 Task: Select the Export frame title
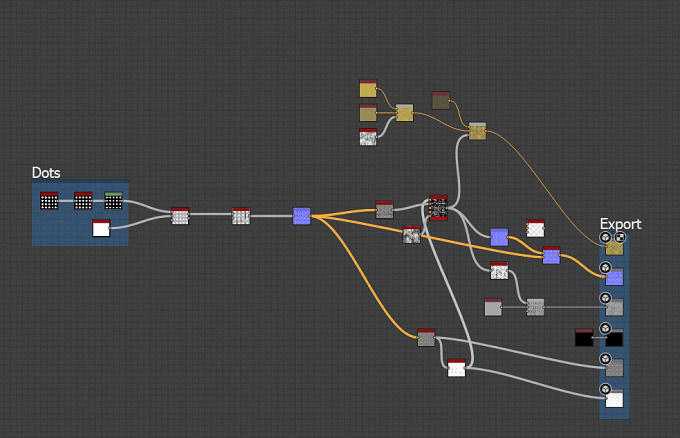[x=620, y=224]
